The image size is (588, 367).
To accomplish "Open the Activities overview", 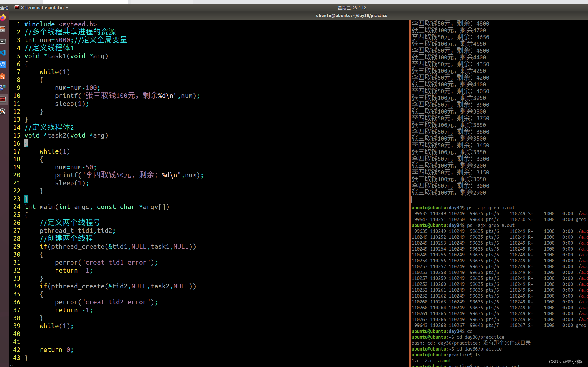I will (x=4, y=8).
